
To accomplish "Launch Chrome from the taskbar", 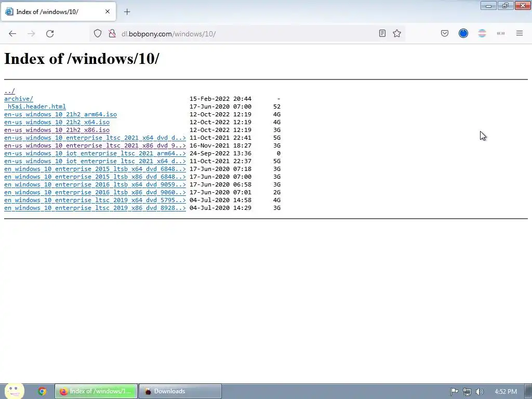I will click(x=42, y=391).
